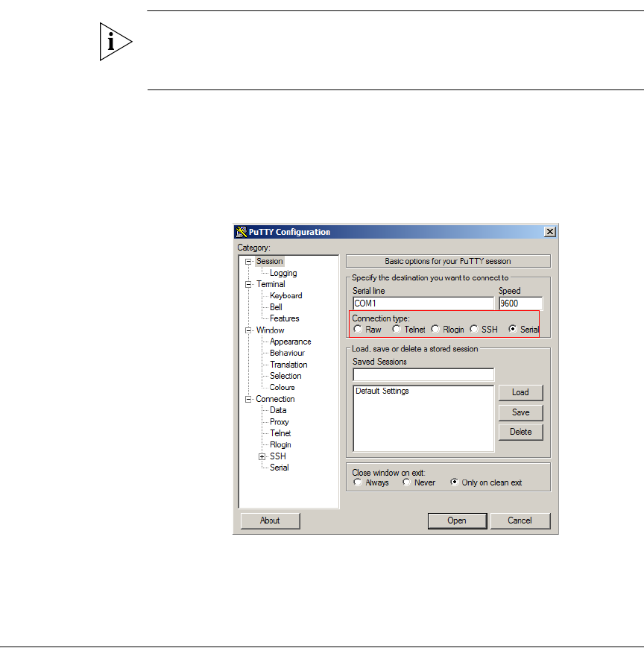Click the Saved Sessions name field
This screenshot has height=648, width=644.
click(423, 374)
